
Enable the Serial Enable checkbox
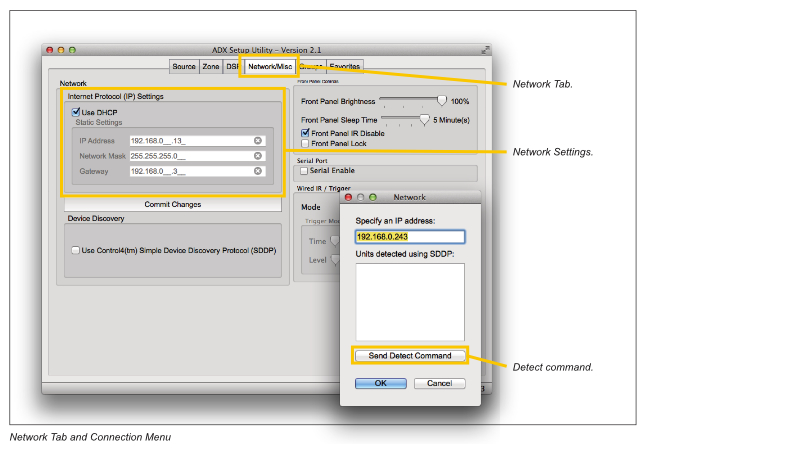304,171
